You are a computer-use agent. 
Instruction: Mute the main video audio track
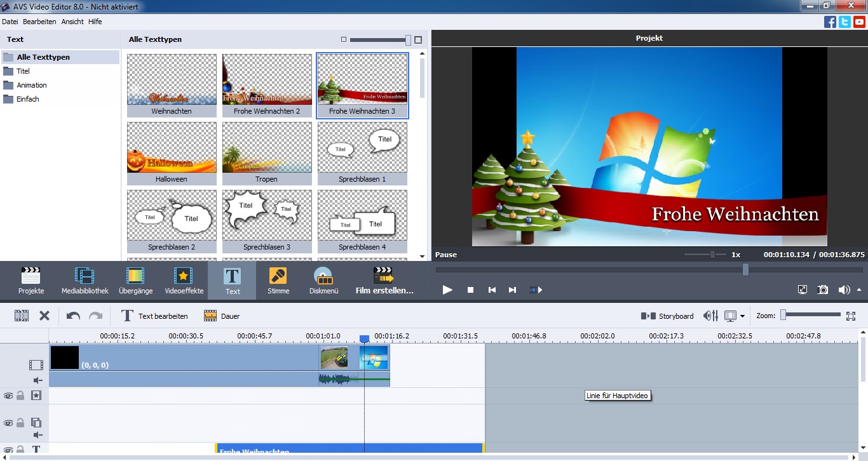[37, 380]
